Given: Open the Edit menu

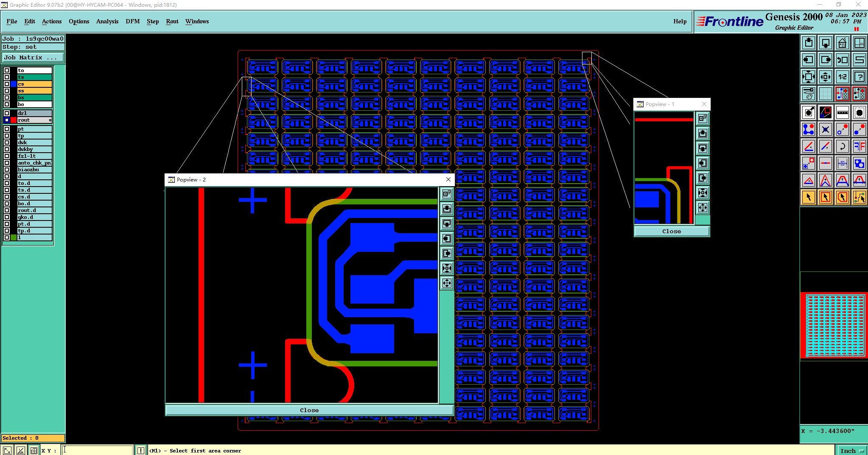Looking at the screenshot, I should click(30, 21).
